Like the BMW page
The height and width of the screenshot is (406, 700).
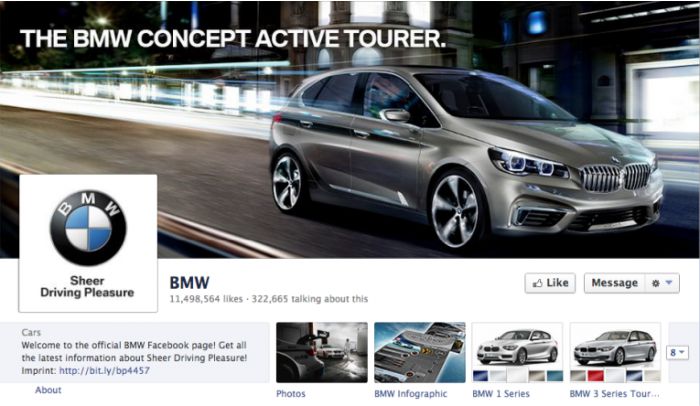tap(550, 283)
